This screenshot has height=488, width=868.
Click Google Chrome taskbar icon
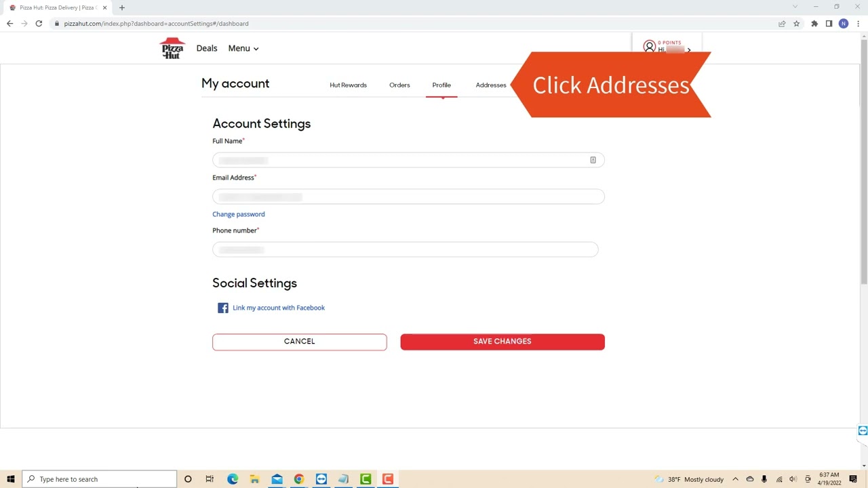coord(299,479)
